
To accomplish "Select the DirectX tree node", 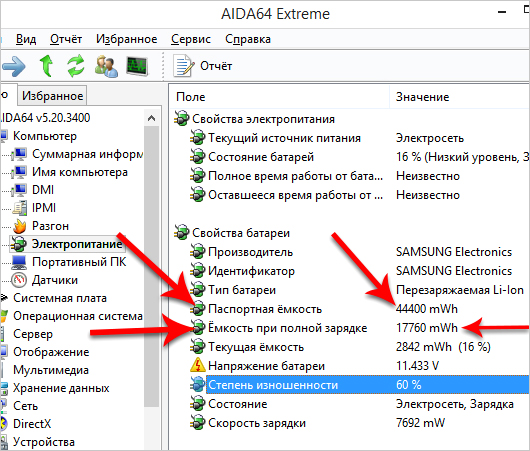I will coord(32,424).
